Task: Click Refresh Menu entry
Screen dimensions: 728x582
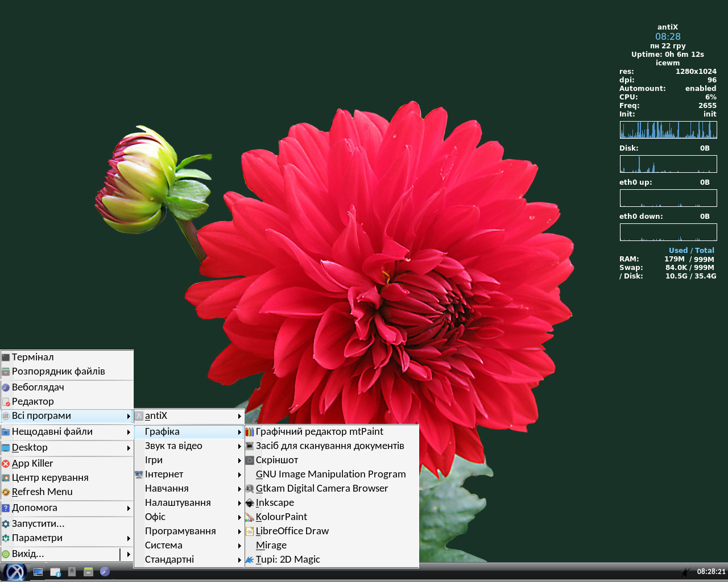Action: click(x=42, y=492)
